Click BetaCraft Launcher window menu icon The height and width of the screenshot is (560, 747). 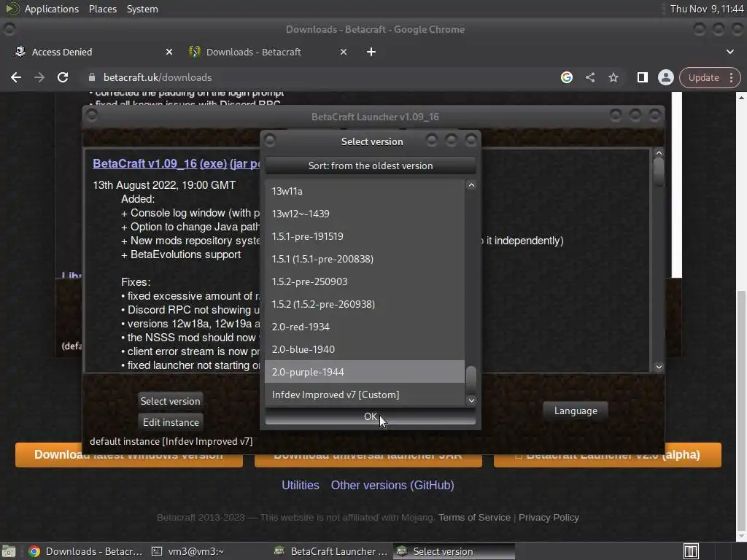(x=92, y=115)
